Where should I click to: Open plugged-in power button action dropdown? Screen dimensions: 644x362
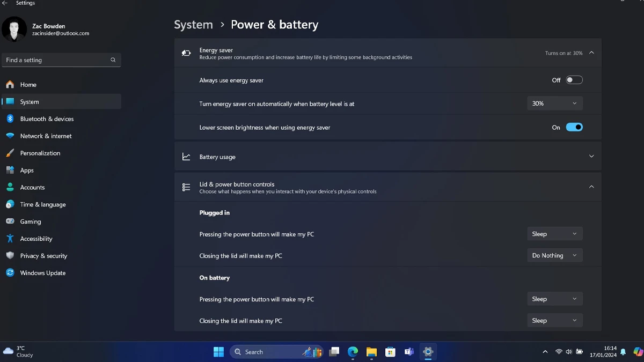point(555,234)
